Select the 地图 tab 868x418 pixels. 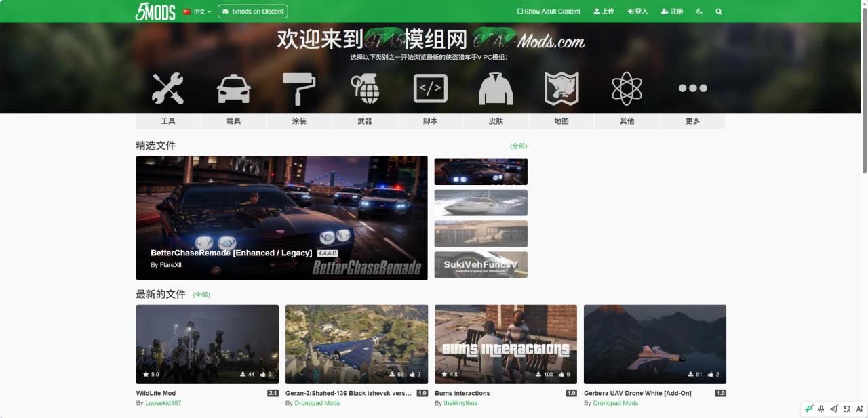coord(561,121)
